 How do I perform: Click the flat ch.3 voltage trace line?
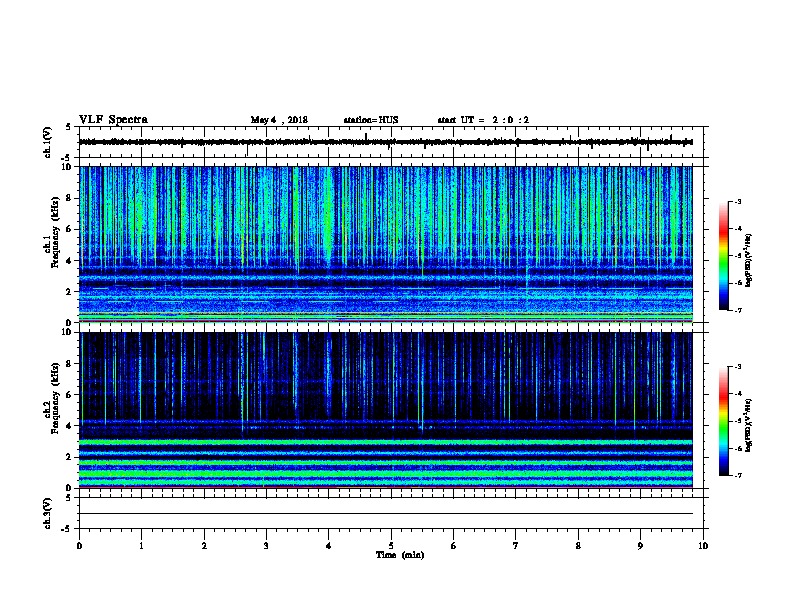coord(386,514)
